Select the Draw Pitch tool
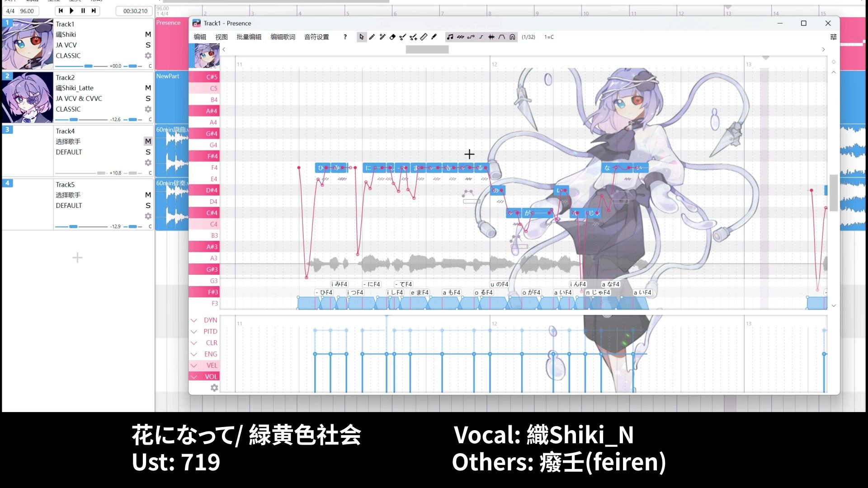The image size is (868, 488). coord(403,37)
